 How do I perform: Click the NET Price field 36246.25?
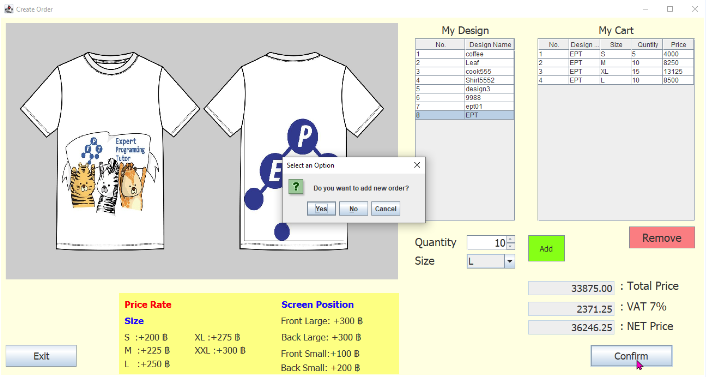point(571,327)
